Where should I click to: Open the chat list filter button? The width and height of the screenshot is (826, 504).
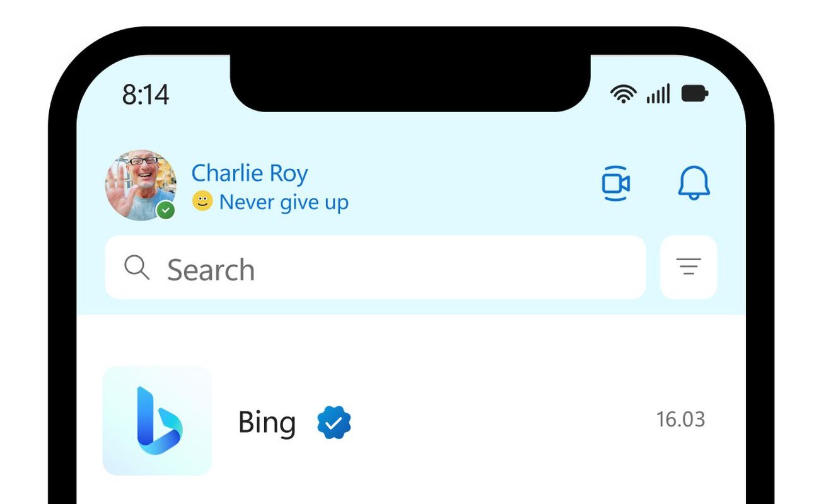click(x=689, y=267)
